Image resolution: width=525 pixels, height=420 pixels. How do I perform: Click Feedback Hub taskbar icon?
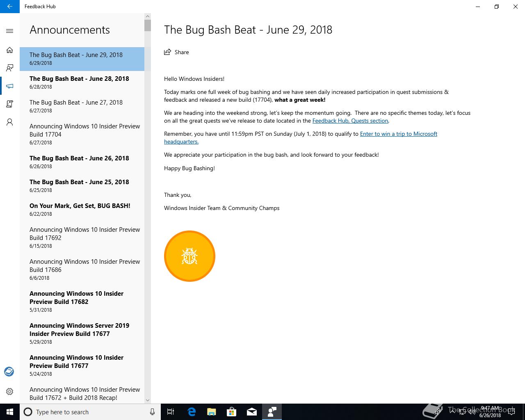tap(272, 412)
